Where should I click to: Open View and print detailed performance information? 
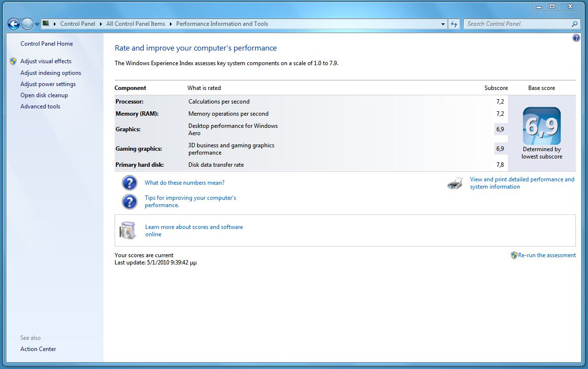[522, 183]
